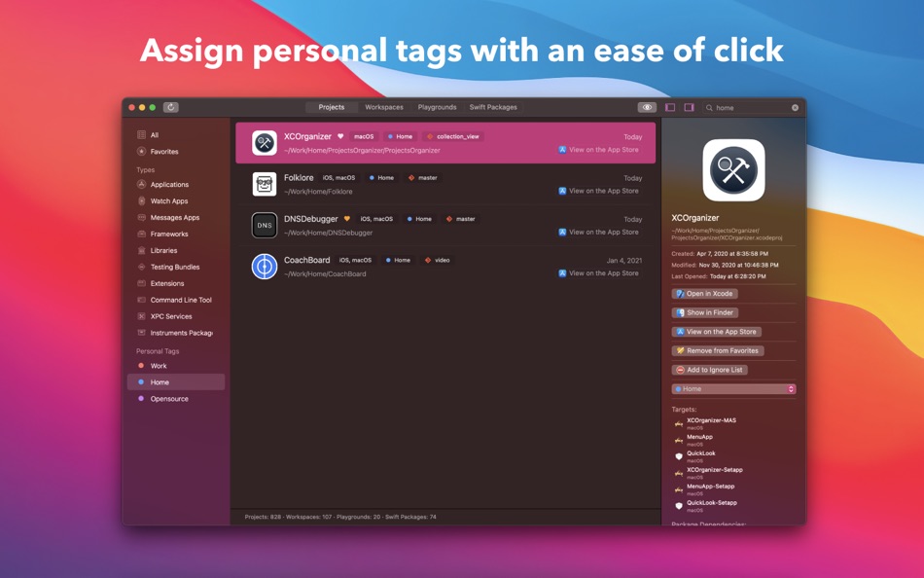The height and width of the screenshot is (578, 924).
Task: Open the Home personal tag dropdown in inspector
Action: coord(733,389)
